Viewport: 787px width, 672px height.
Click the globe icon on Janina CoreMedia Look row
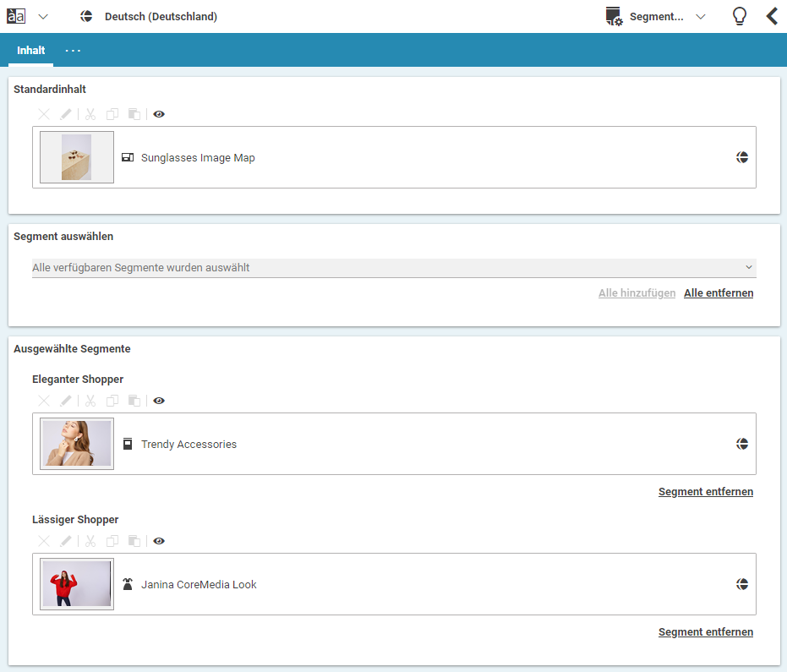[x=742, y=584]
